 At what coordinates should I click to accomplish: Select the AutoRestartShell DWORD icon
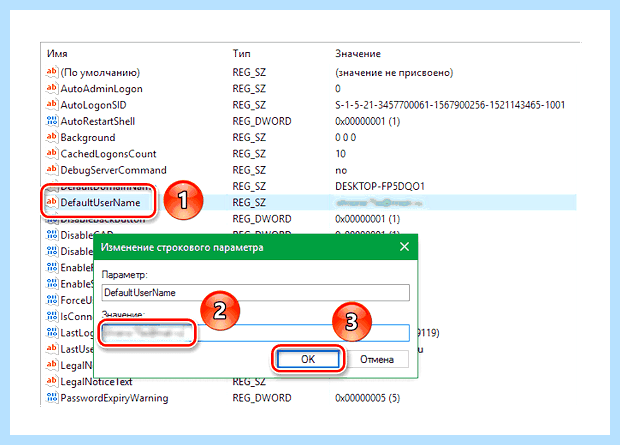[x=51, y=121]
